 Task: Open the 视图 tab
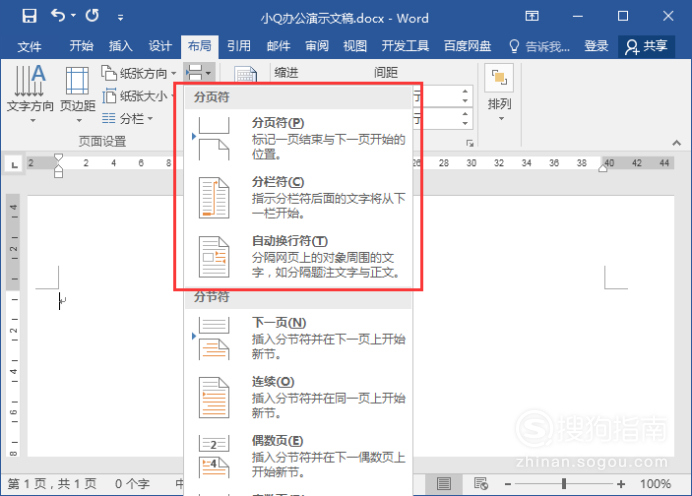355,46
